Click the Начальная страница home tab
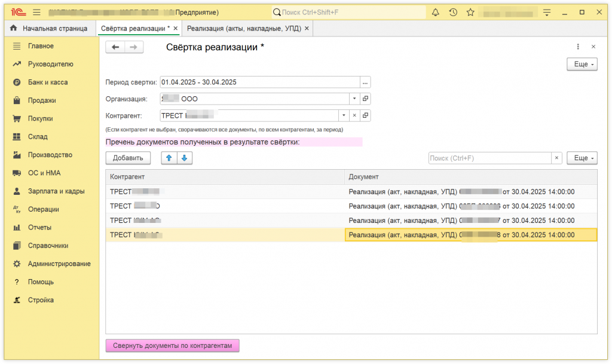 (49, 28)
